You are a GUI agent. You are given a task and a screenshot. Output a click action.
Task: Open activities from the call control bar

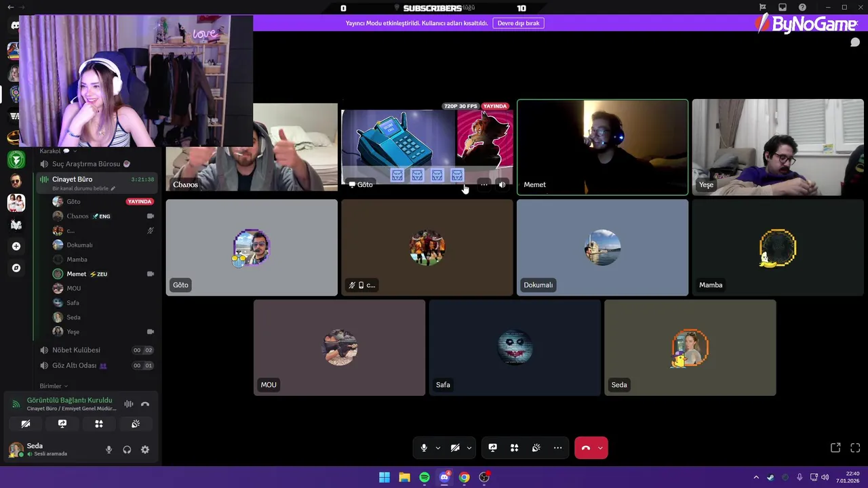click(x=515, y=448)
